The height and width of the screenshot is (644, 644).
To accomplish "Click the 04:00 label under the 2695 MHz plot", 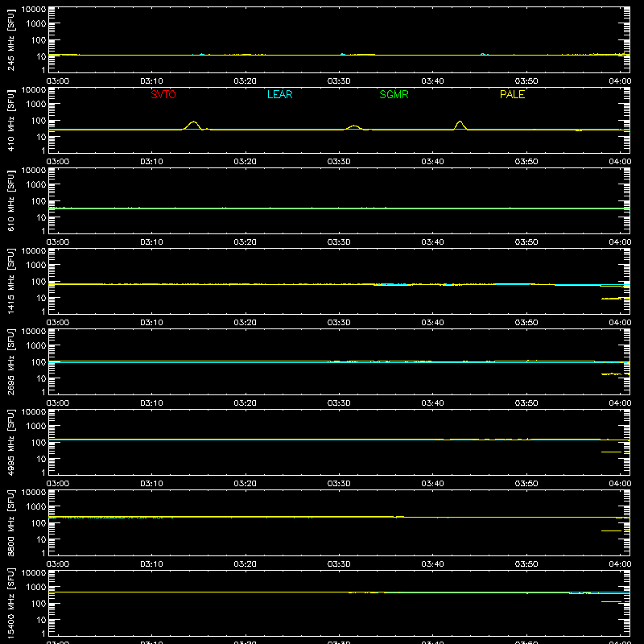I will click(x=620, y=403).
